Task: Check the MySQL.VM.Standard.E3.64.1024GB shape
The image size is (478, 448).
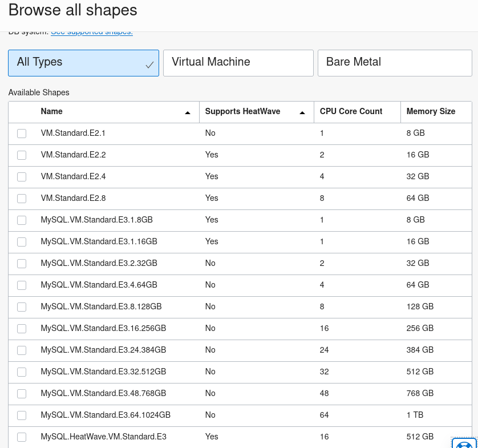Action: click(21, 415)
